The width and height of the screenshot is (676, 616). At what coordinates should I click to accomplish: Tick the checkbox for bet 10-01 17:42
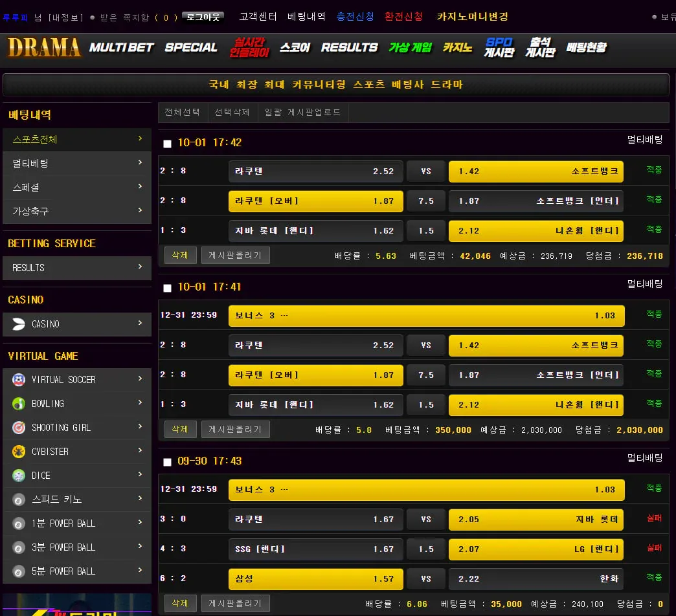tap(167, 144)
